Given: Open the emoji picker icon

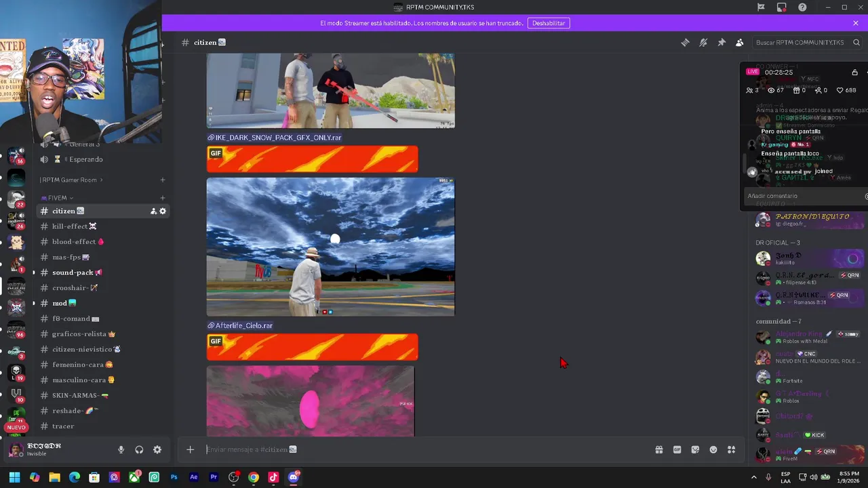Looking at the screenshot, I should [x=713, y=449].
